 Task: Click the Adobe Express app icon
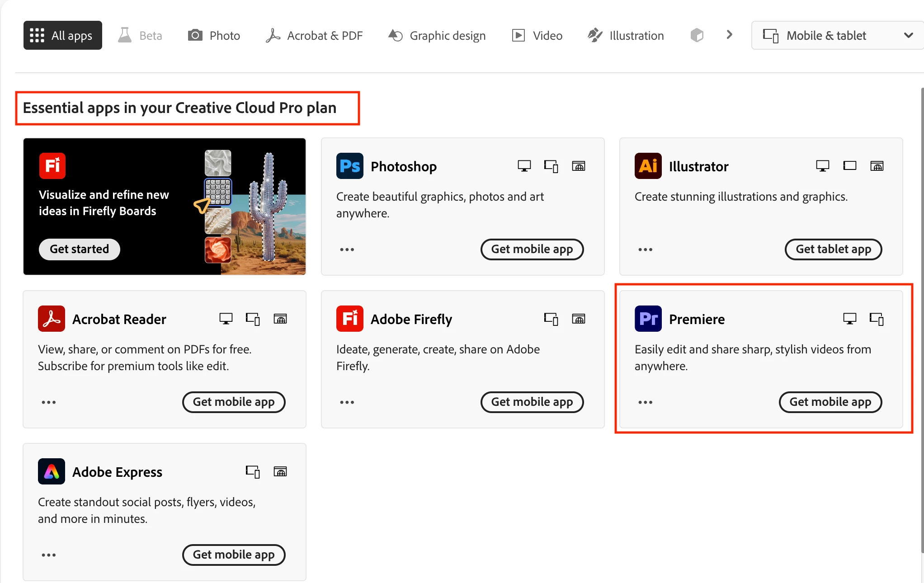coord(51,471)
